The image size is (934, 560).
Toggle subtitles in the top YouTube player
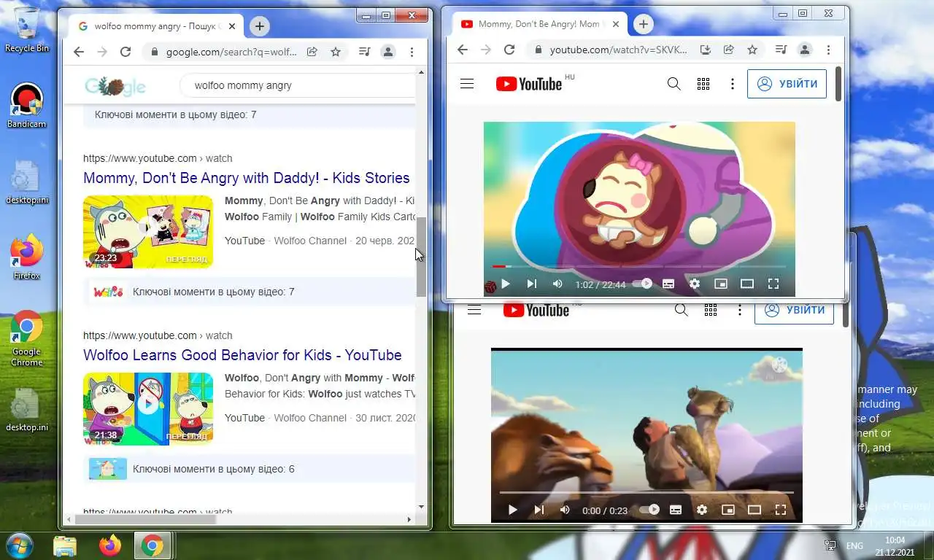click(668, 284)
